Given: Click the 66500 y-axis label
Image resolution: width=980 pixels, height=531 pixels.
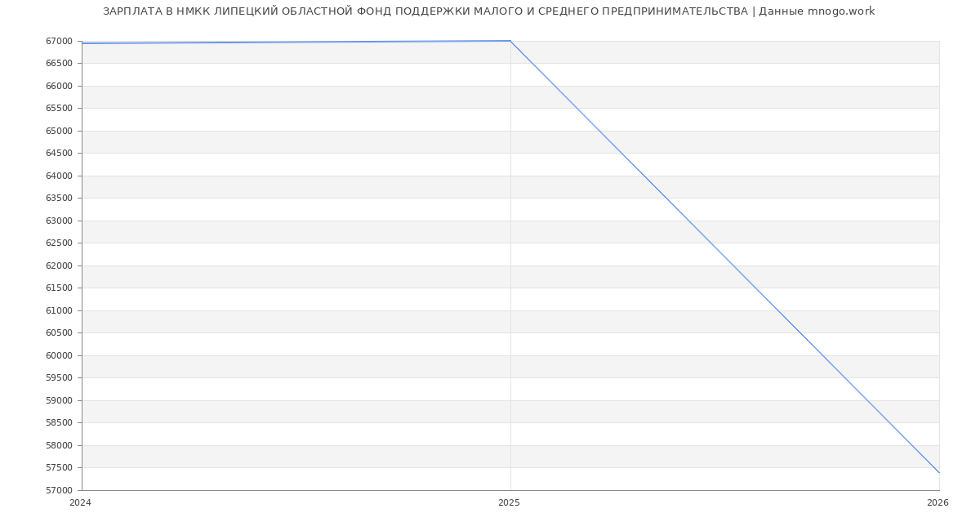Looking at the screenshot, I should point(60,63).
